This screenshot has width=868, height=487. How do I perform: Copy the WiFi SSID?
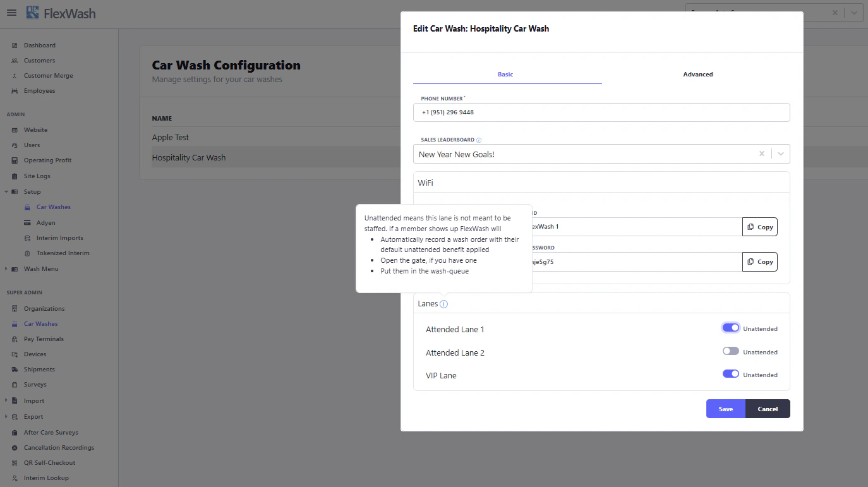(760, 227)
